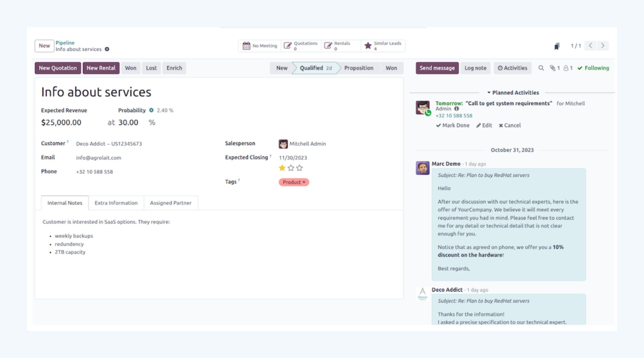Click the Email field info@agrolait.com
This screenshot has height=358, width=644.
pyautogui.click(x=98, y=158)
